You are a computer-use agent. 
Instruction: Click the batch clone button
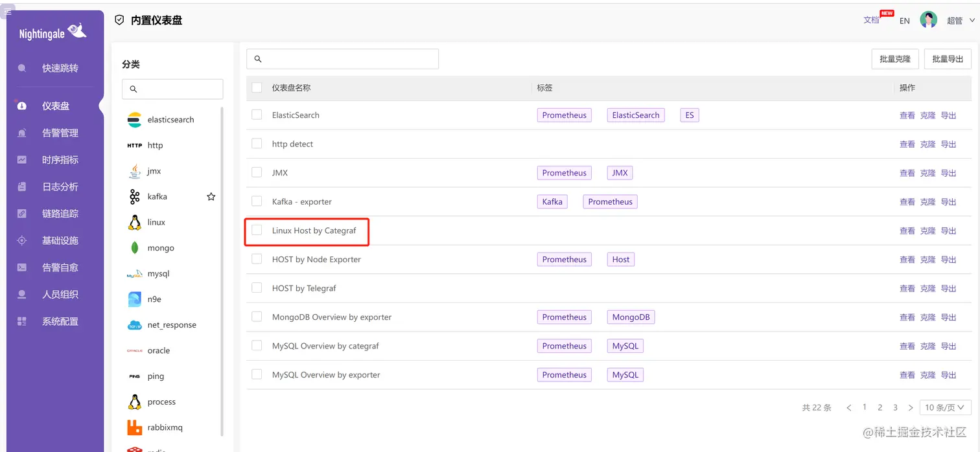tap(895, 59)
